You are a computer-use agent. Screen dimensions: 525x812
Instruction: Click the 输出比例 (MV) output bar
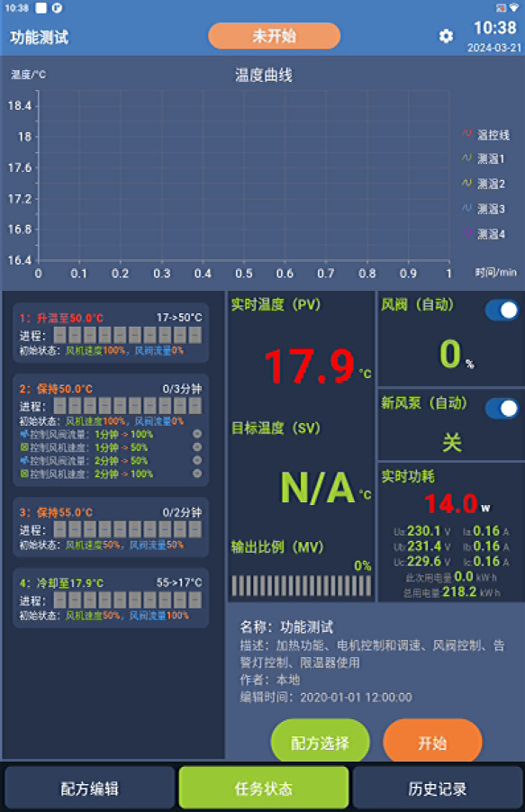(x=301, y=586)
